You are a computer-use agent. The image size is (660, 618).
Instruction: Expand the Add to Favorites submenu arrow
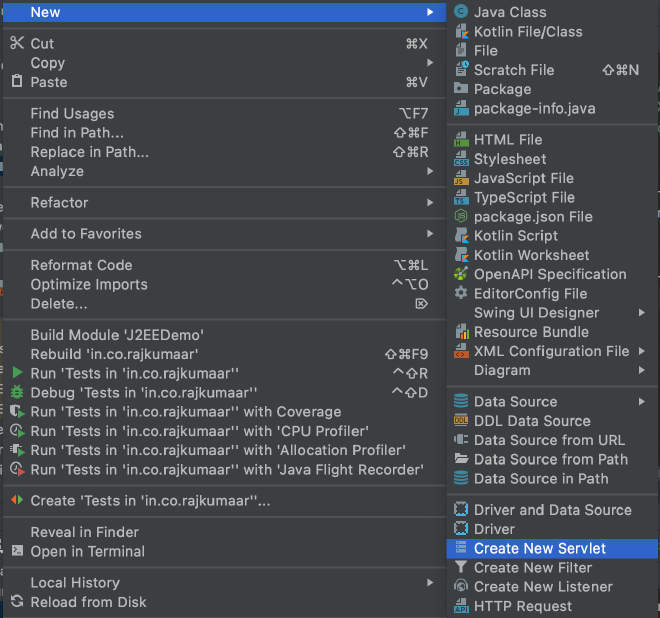pos(430,233)
